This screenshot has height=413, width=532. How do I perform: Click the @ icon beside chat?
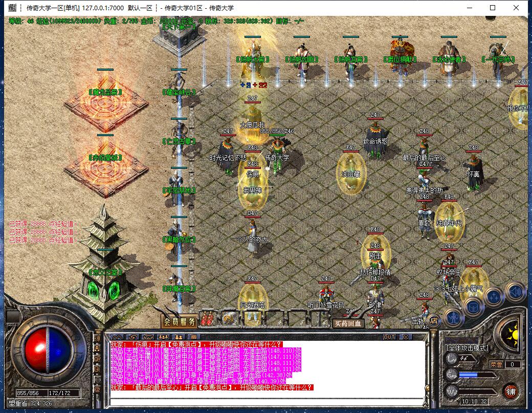pyautogui.click(x=97, y=389)
